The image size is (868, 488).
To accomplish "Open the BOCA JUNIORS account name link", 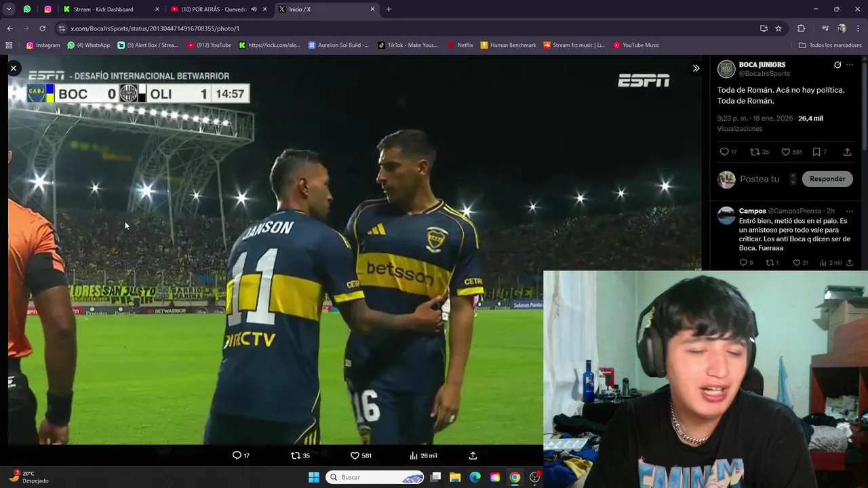I will (762, 65).
